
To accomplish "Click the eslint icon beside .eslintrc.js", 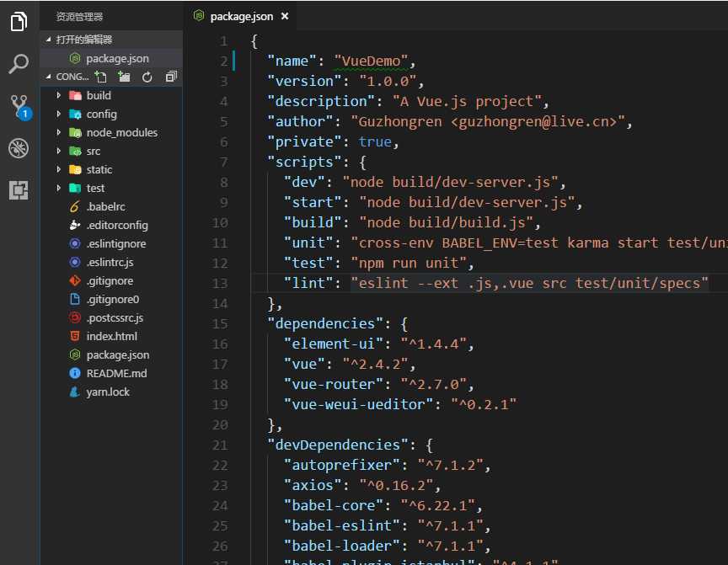I will click(75, 262).
